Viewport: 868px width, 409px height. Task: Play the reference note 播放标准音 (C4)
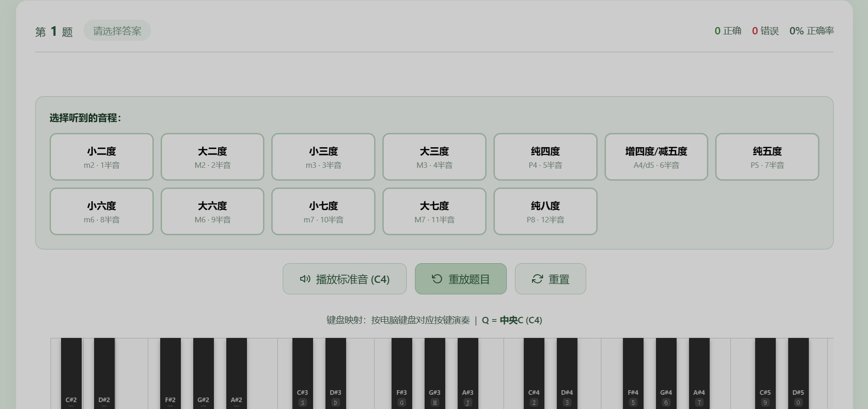pos(345,279)
